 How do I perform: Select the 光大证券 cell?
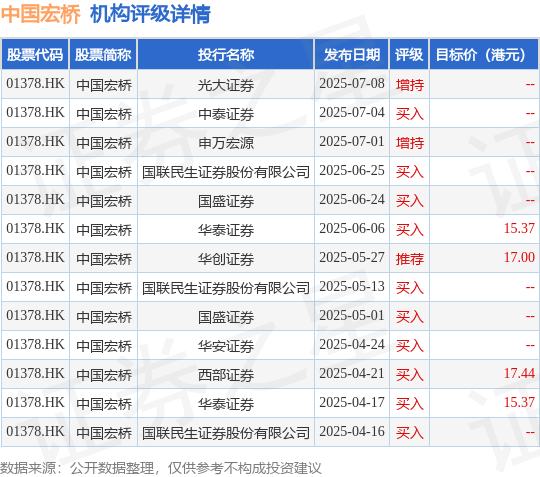pos(226,85)
